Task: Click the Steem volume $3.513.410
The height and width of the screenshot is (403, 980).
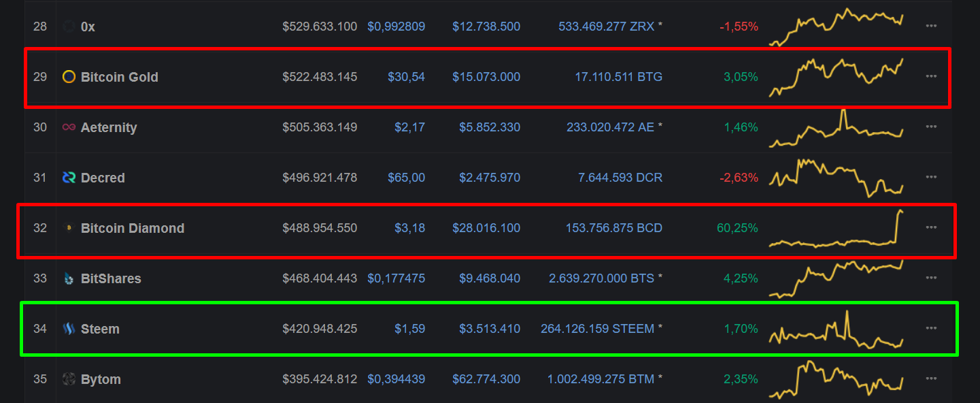Action: [490, 329]
